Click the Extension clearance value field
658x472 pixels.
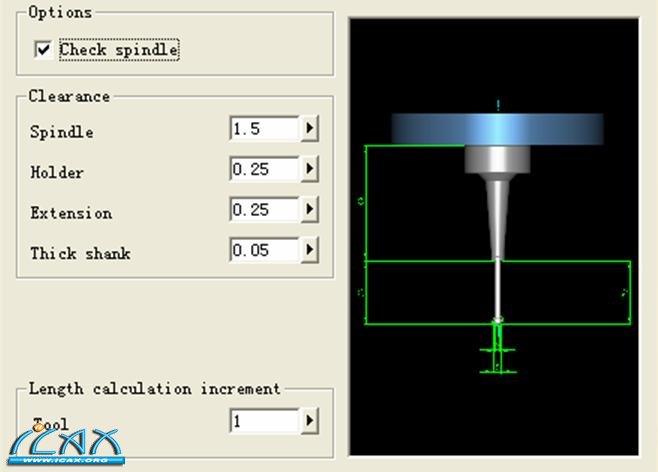pos(265,209)
